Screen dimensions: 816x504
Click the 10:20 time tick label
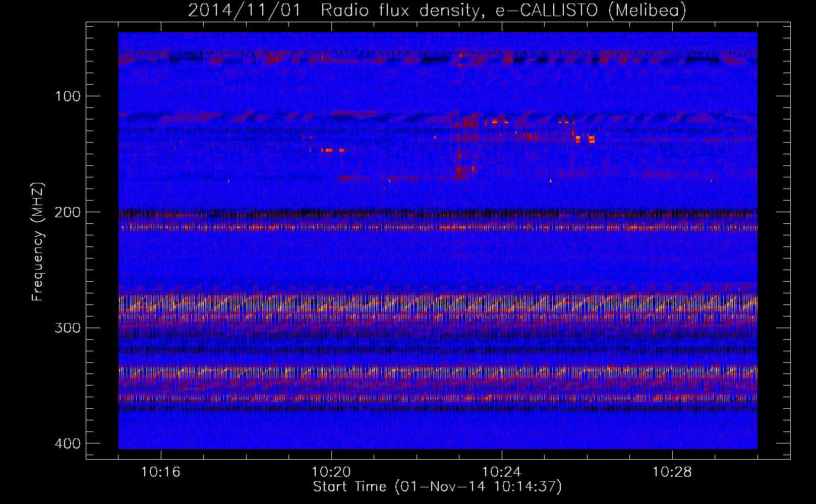pos(331,472)
